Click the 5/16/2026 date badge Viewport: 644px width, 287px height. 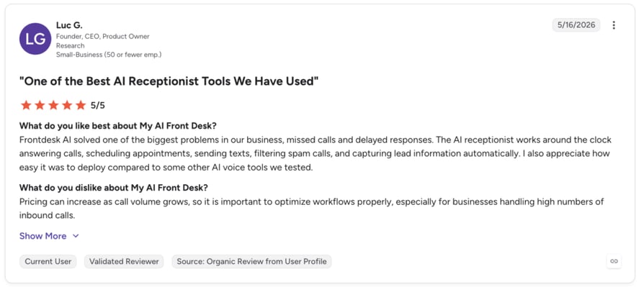point(576,25)
